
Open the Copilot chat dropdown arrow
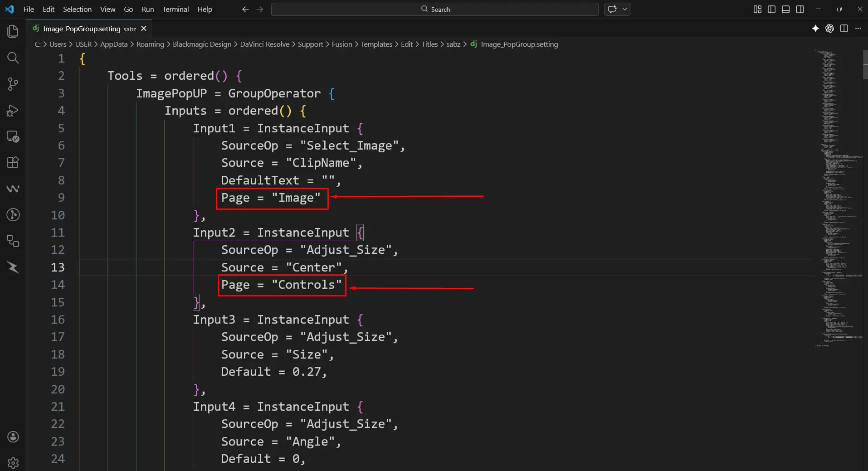click(x=625, y=9)
